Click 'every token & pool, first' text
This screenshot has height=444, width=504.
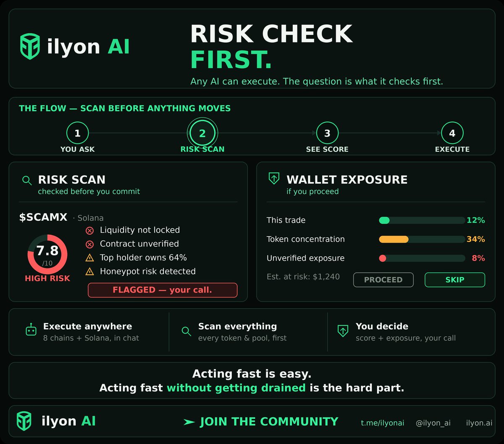click(242, 338)
